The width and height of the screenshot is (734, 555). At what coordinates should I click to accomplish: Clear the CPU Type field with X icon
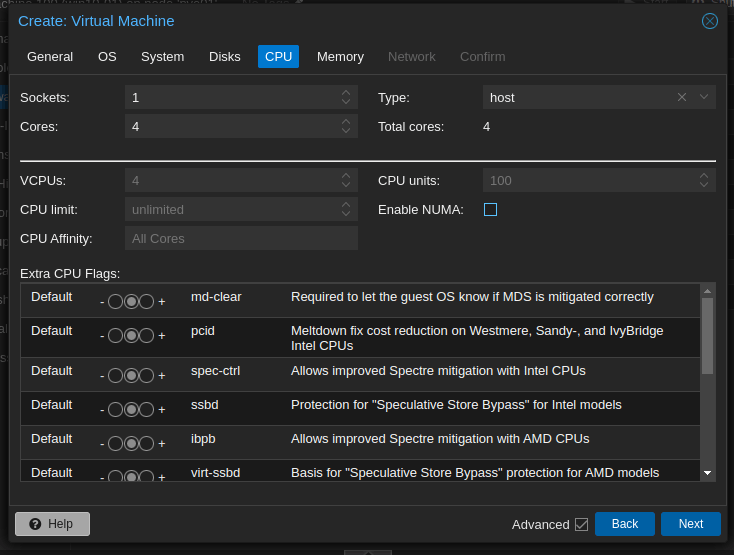pyautogui.click(x=682, y=97)
